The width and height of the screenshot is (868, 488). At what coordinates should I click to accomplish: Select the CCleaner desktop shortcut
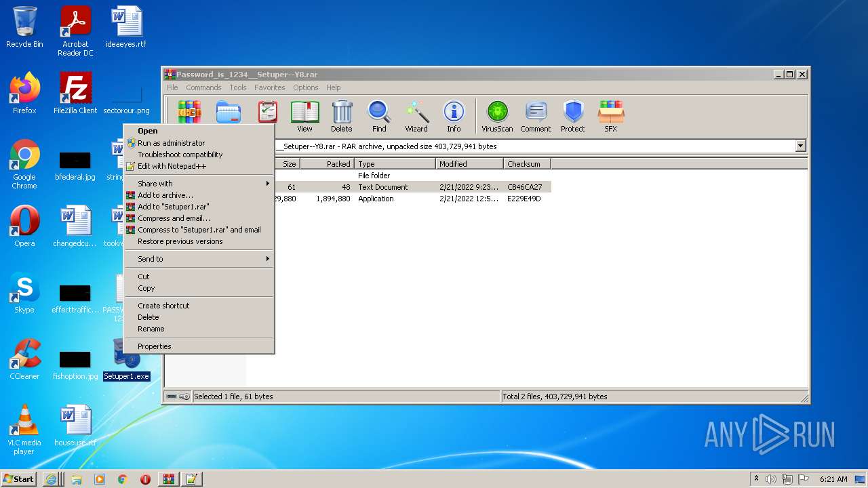pos(24,359)
